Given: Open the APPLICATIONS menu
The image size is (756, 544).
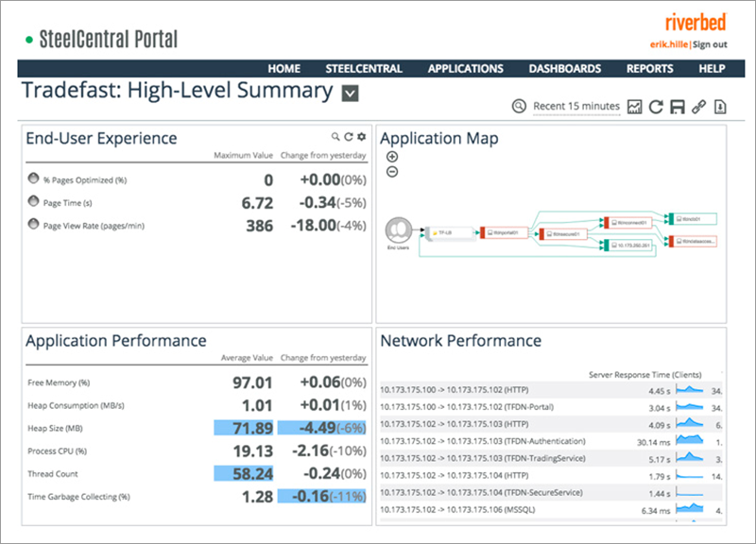Looking at the screenshot, I should click(x=466, y=69).
